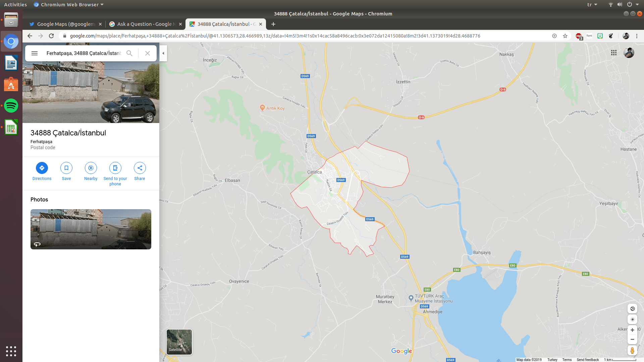Switch to the Google Maps Twitter tab
This screenshot has width=644, height=362.
click(x=65, y=24)
